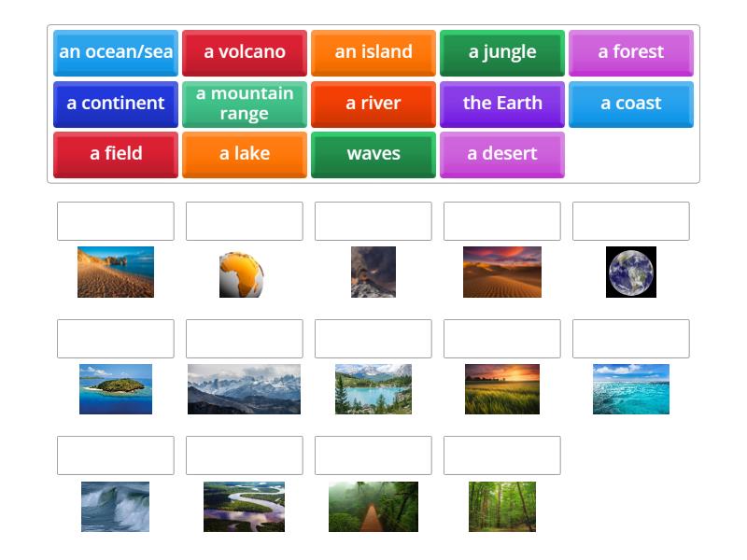Click the crashing waves picture
This screenshot has width=747, height=560.
pyautogui.click(x=114, y=505)
